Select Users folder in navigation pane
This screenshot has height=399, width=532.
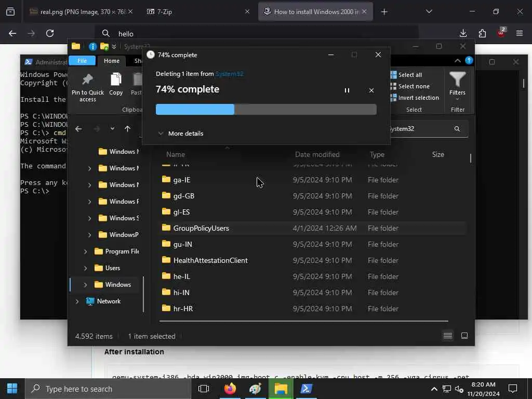click(112, 268)
